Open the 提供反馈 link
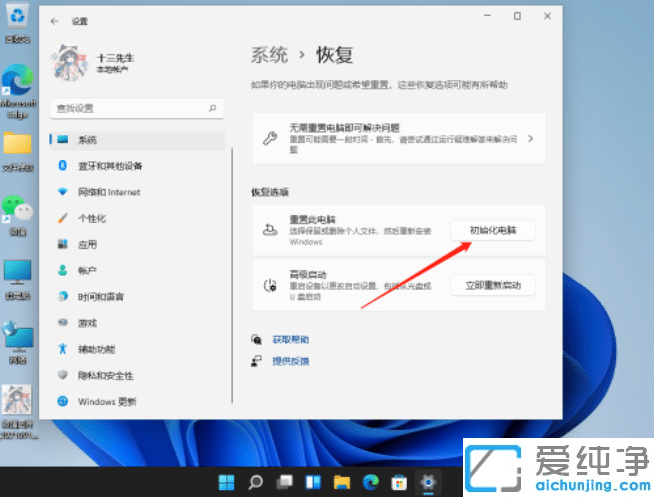Screen dimensions: 654x497 click(290, 361)
